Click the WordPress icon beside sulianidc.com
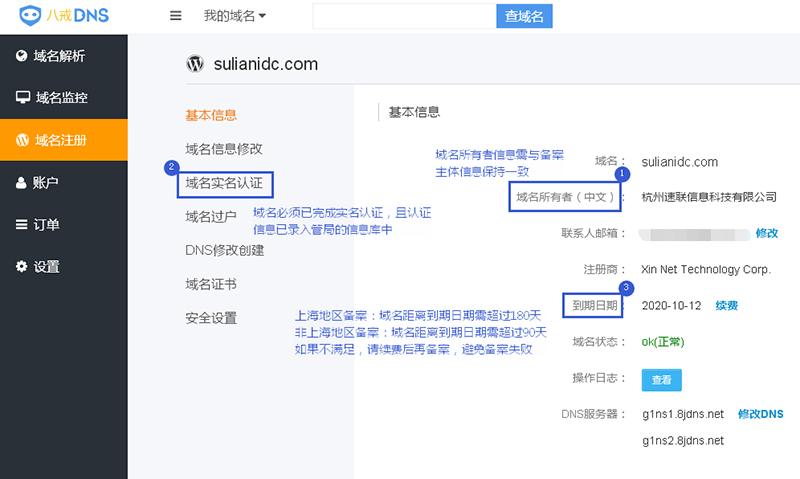800x479 pixels. 195,64
